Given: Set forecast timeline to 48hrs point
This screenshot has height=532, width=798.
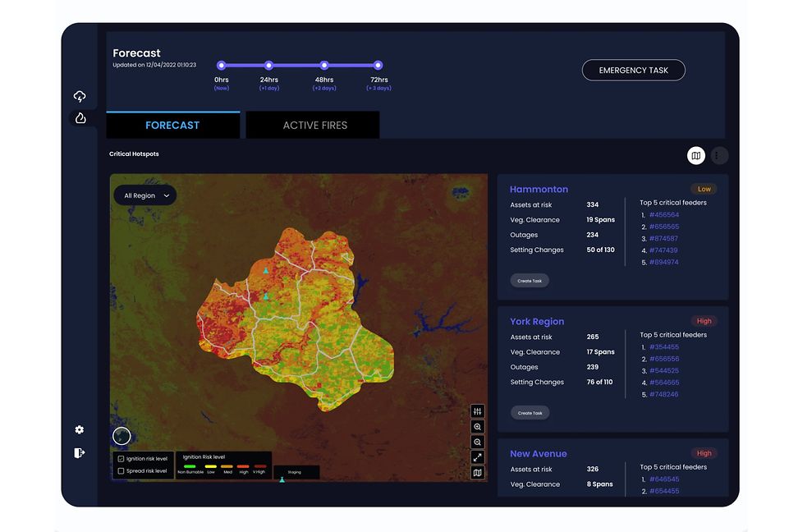Looking at the screenshot, I should [x=324, y=66].
